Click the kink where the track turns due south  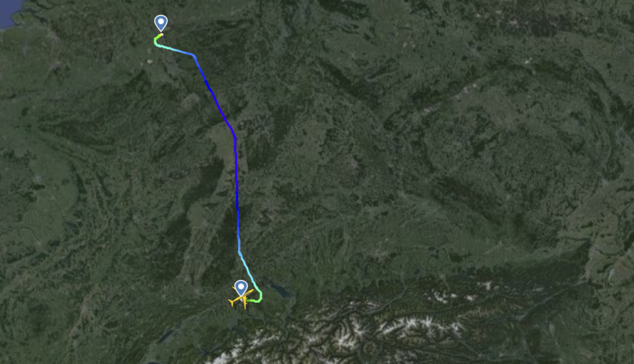pyautogui.click(x=235, y=137)
